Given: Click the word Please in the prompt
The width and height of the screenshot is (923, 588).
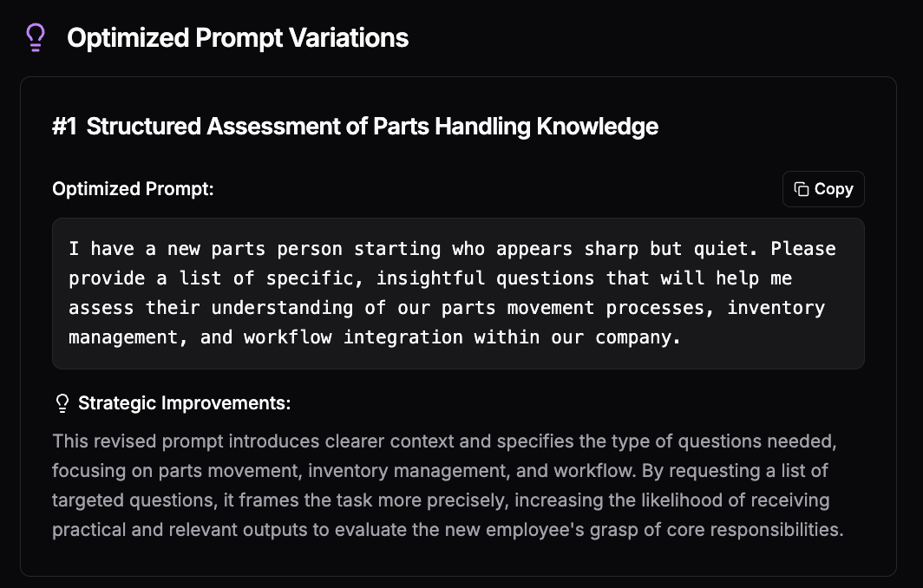Looking at the screenshot, I should click(803, 248).
